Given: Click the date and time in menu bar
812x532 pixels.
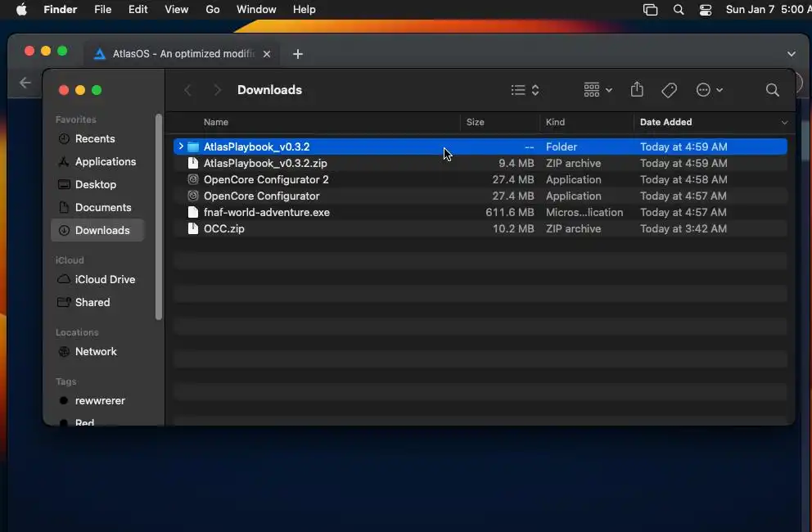Looking at the screenshot, I should [768, 9].
